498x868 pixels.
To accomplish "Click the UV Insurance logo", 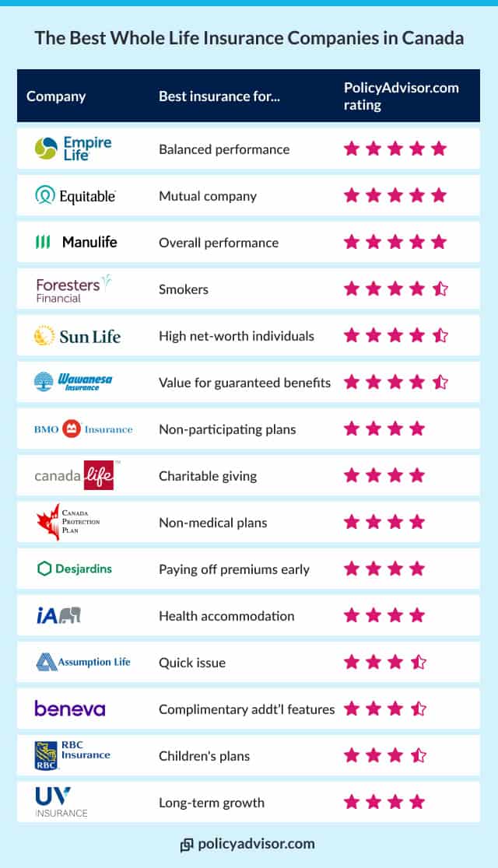I will coord(61,802).
